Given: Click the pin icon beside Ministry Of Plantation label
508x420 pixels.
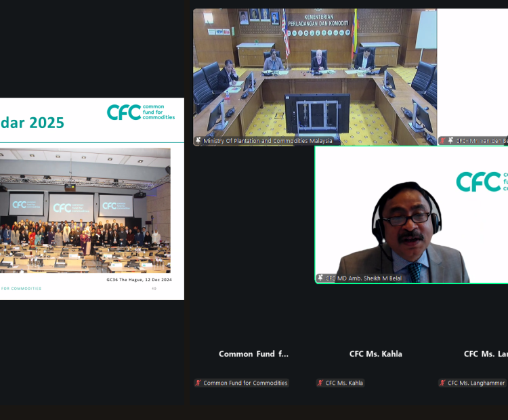Looking at the screenshot, I should (198, 141).
